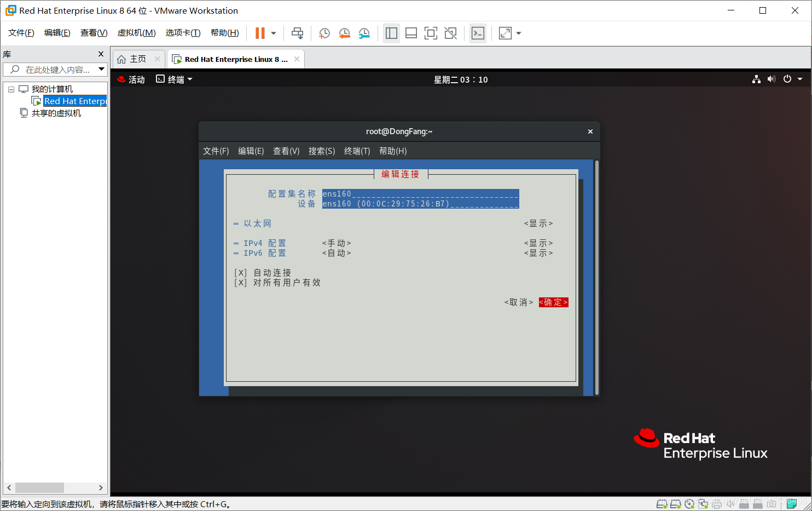
Task: Show the IPv4 配置 section via <显示>
Action: click(x=538, y=243)
